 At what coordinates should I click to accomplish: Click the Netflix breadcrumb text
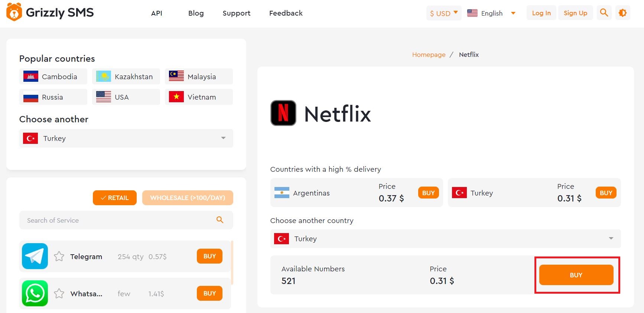469,55
